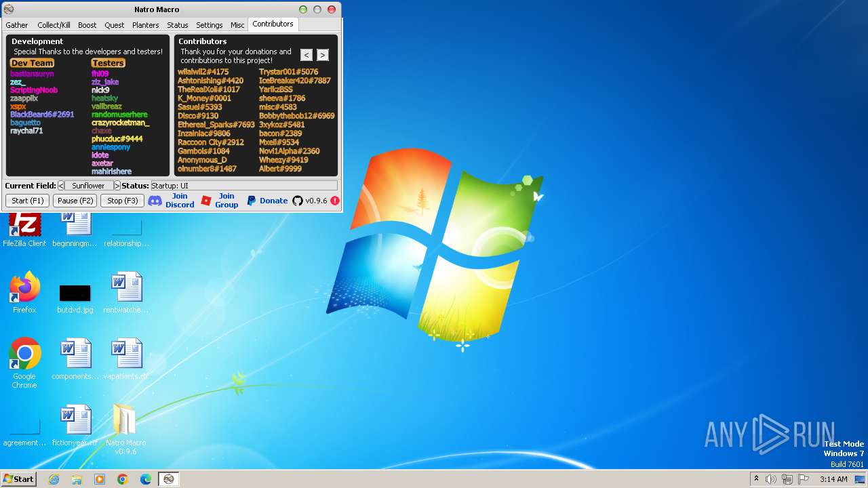Click the Start (F1) button
The image size is (868, 488).
[x=28, y=201]
